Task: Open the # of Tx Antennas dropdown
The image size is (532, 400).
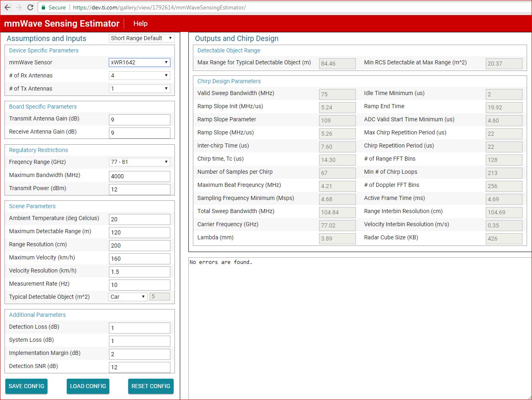Action: point(140,89)
